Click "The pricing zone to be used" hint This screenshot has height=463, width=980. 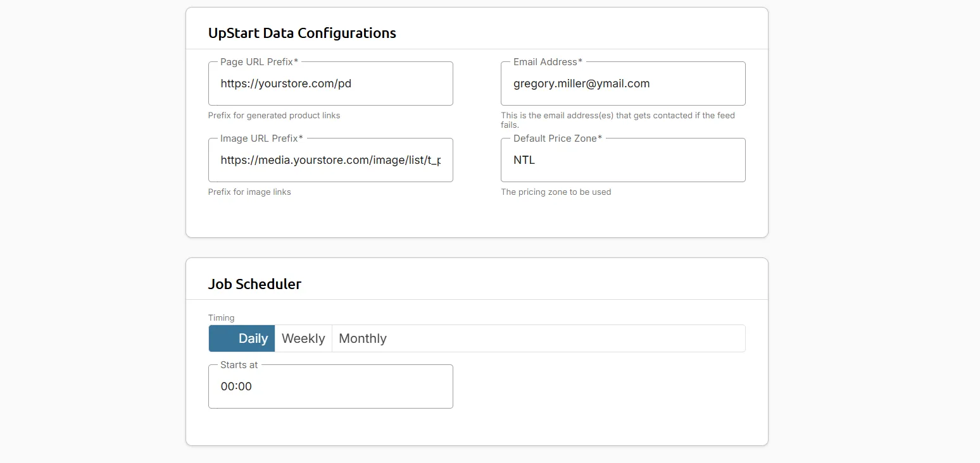pos(556,192)
